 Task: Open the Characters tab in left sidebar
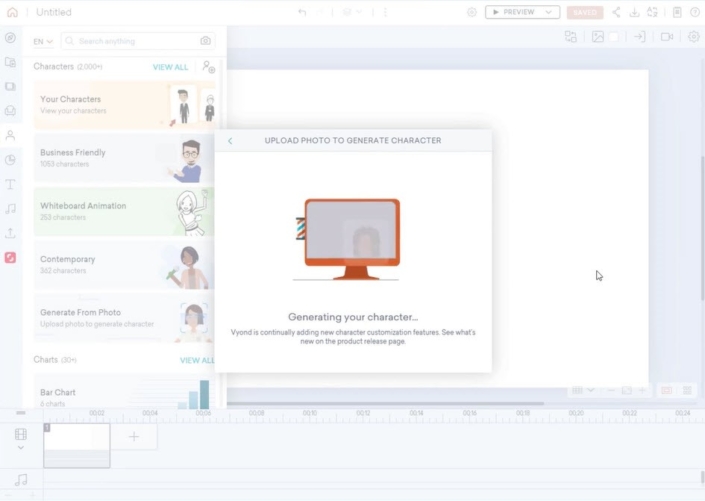10,135
